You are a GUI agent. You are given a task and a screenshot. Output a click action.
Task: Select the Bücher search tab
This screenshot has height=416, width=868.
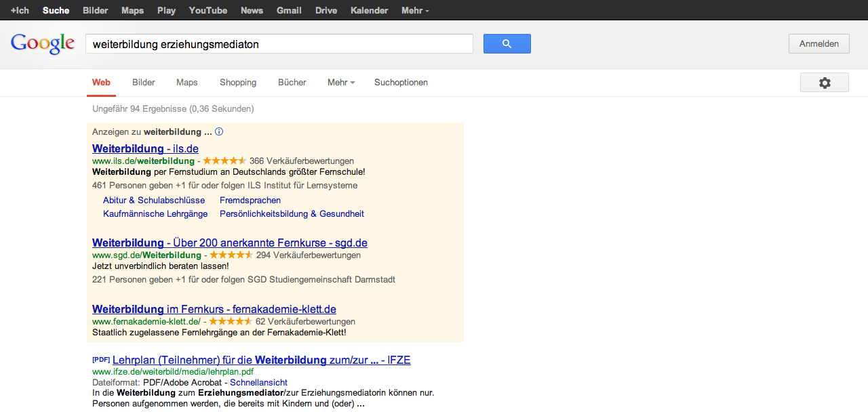(x=292, y=83)
